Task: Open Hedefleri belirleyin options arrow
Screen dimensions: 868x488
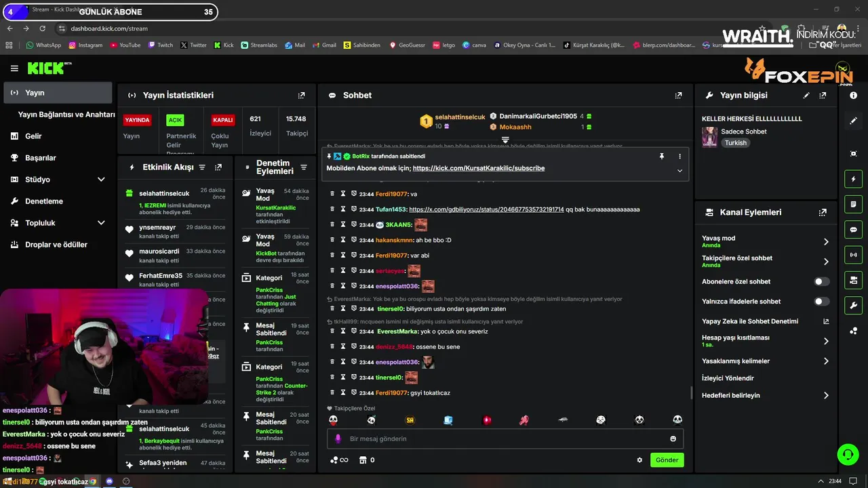Action: point(826,395)
